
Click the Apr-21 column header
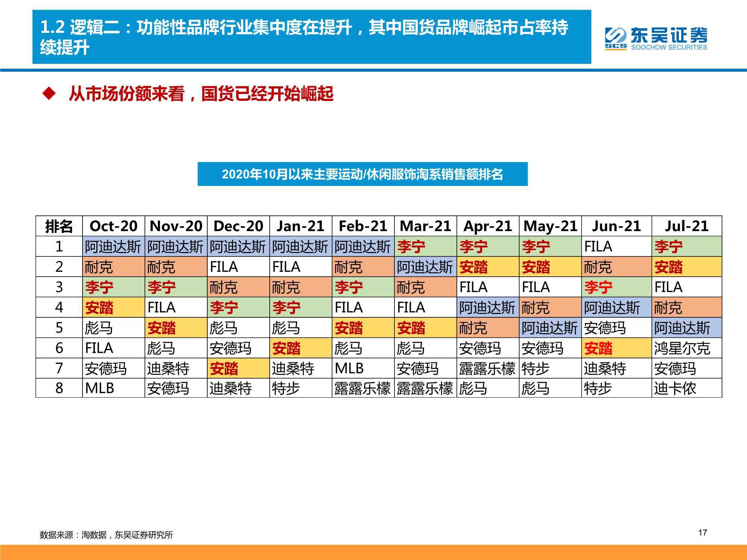(x=488, y=226)
